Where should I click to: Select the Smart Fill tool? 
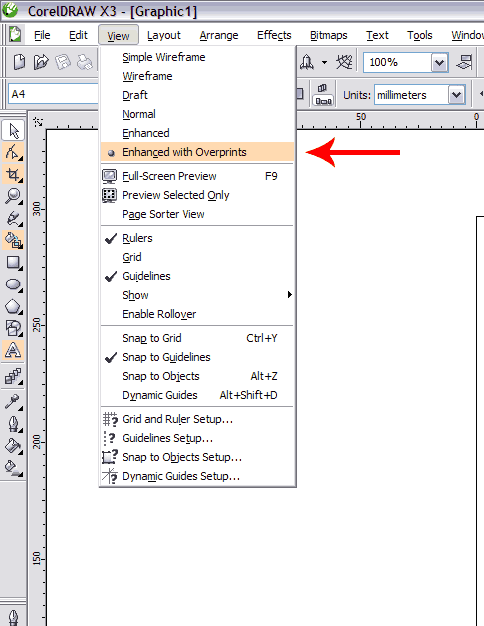pyautogui.click(x=13, y=240)
